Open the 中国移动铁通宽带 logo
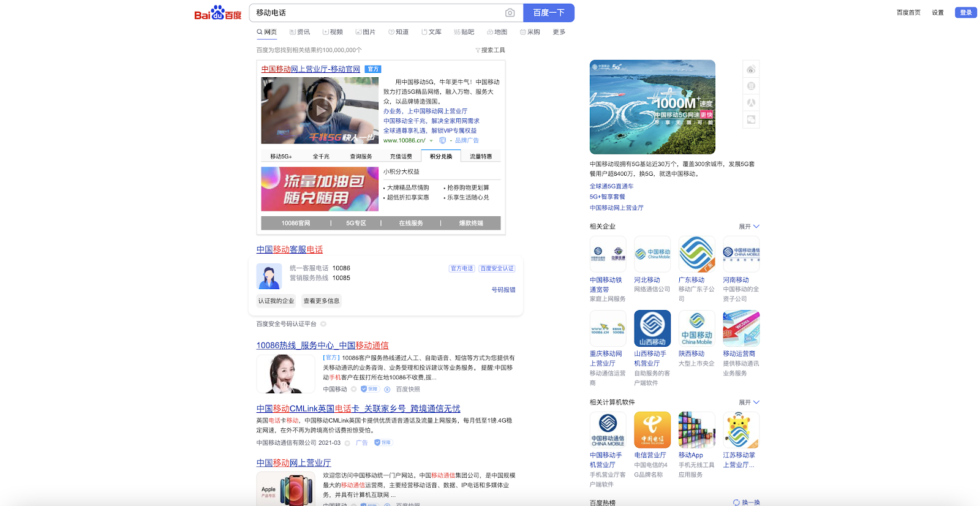980x506 pixels. click(x=608, y=254)
